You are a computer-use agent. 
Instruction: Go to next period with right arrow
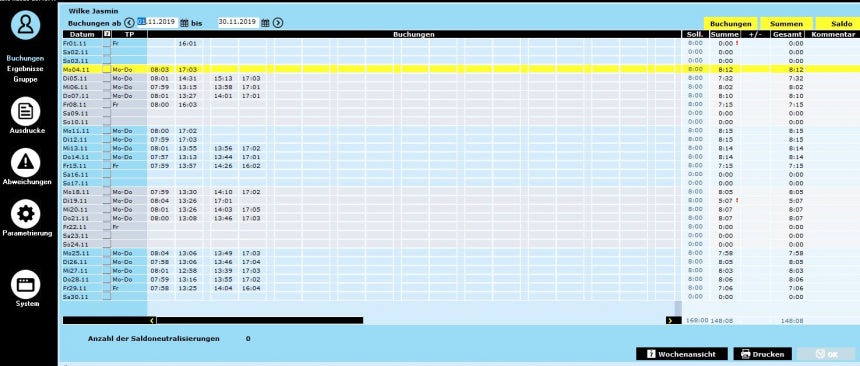click(278, 23)
